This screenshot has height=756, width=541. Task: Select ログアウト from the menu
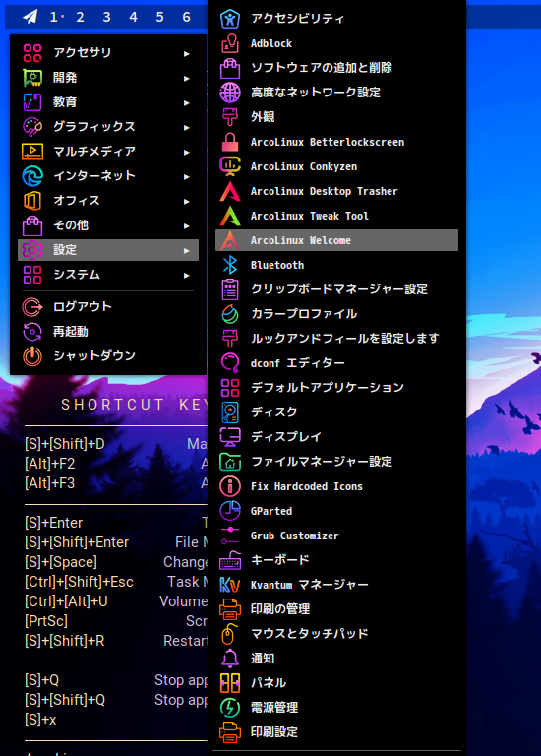point(108,307)
